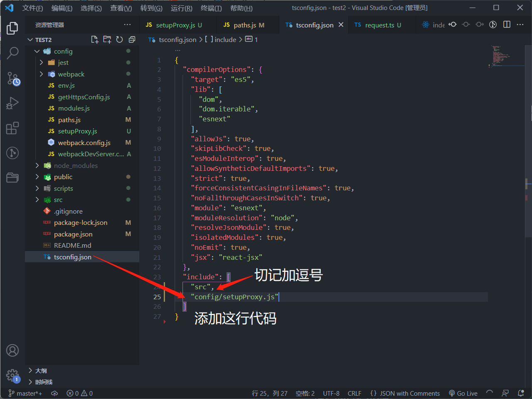This screenshot has height=399, width=532.
Task: Expand the jest folder
Action: pos(41,62)
